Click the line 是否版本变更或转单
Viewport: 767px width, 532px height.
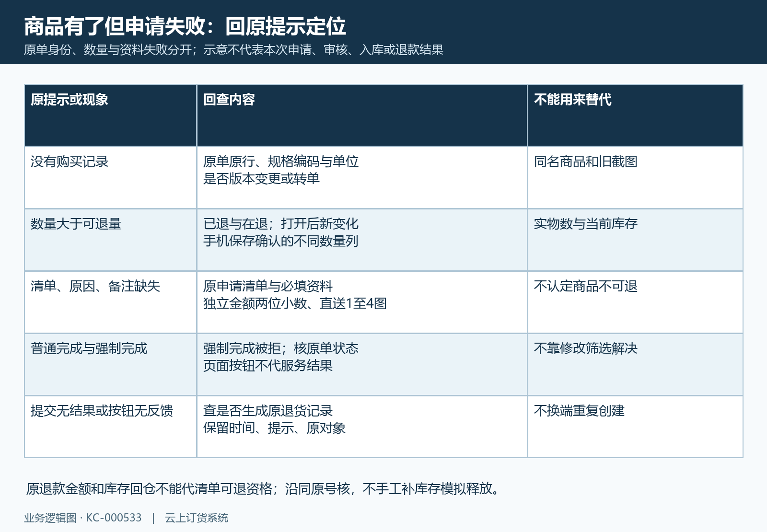coord(261,179)
